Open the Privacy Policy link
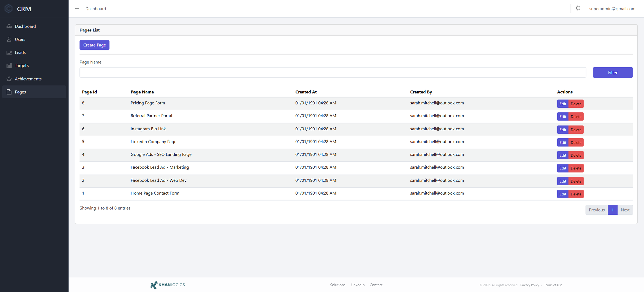 point(530,285)
